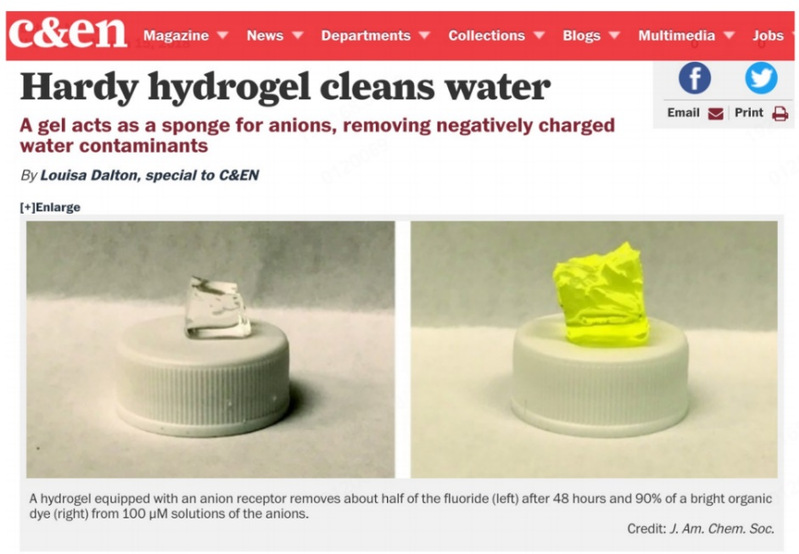Screen dimensions: 799x554
Task: Click the yellow dyed hydrogel photo
Action: point(594,349)
